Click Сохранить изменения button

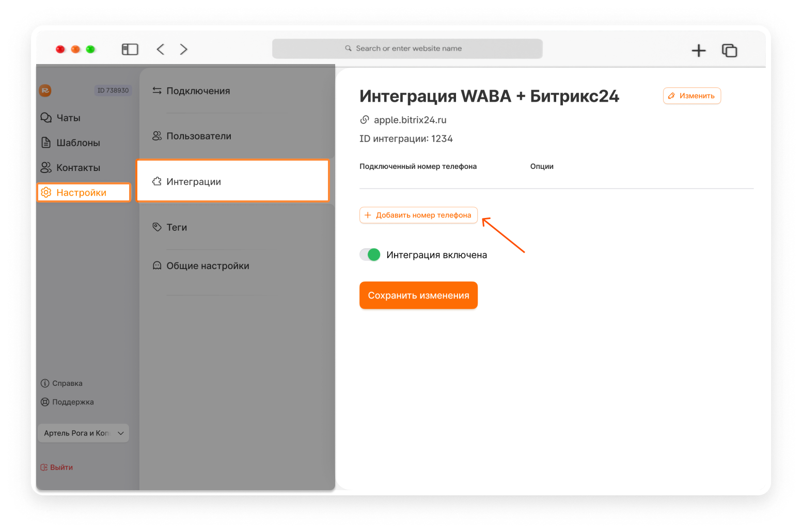pyautogui.click(x=418, y=295)
